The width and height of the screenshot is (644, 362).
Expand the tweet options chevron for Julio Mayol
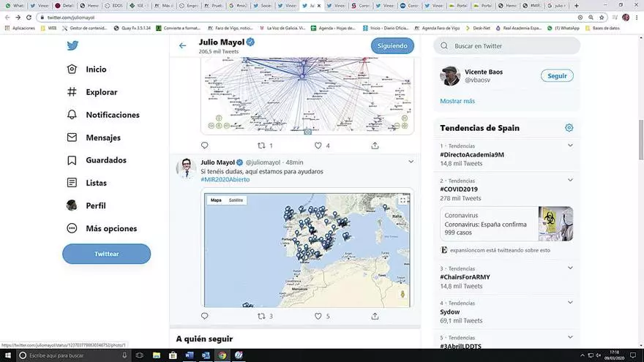click(x=411, y=162)
